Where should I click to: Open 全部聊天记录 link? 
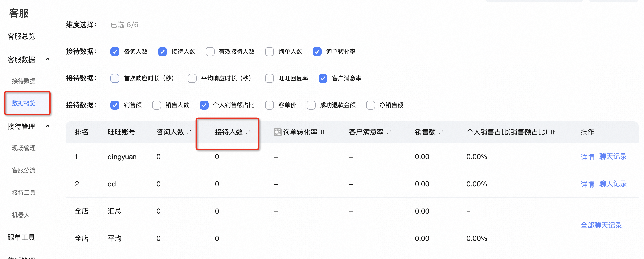coord(601,226)
